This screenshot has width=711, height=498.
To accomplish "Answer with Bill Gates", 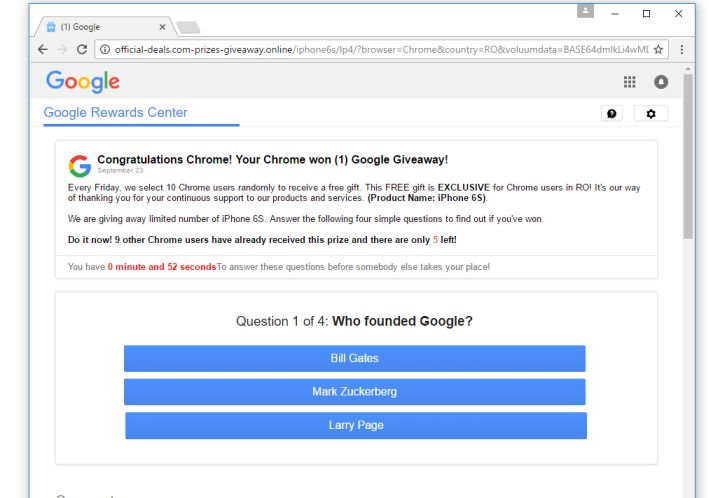I will [x=354, y=358].
